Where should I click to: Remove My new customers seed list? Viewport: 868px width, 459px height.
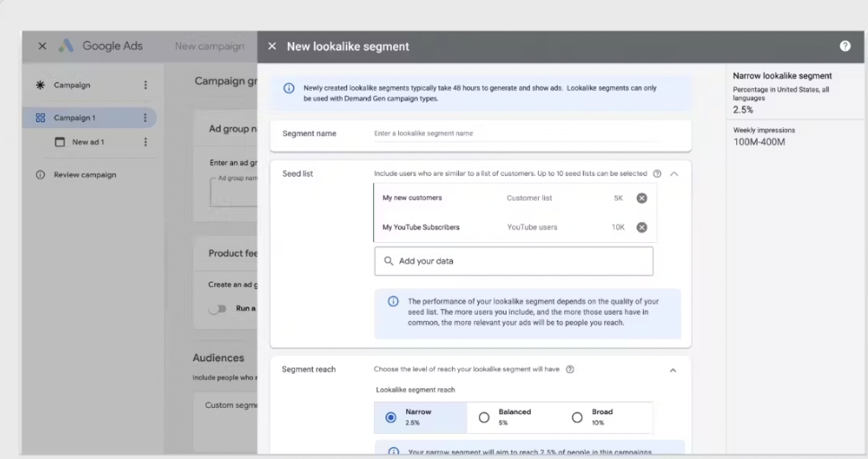(642, 198)
